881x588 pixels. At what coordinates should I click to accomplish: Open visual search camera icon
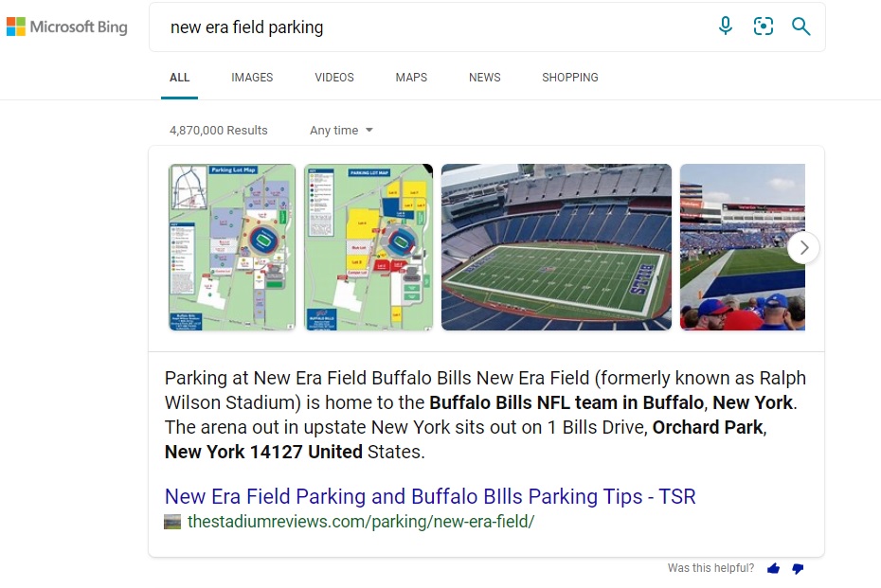tap(763, 26)
